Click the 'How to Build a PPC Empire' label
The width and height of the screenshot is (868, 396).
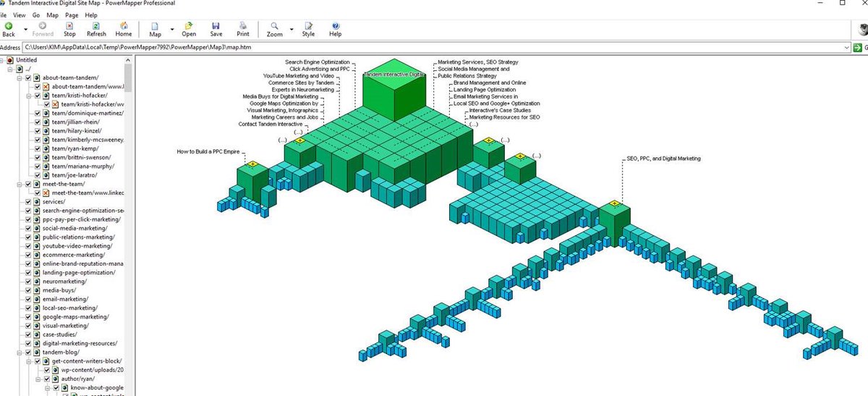210,152
